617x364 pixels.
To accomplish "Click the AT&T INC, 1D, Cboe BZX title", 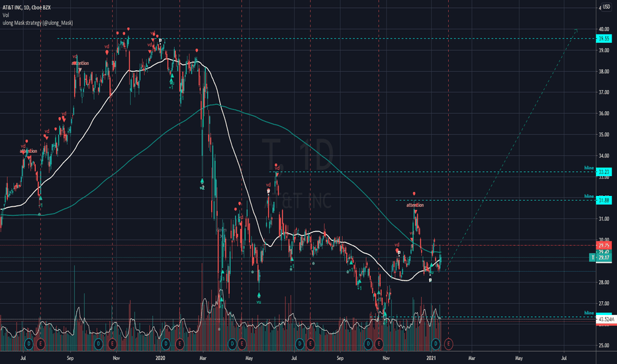I will point(26,7).
